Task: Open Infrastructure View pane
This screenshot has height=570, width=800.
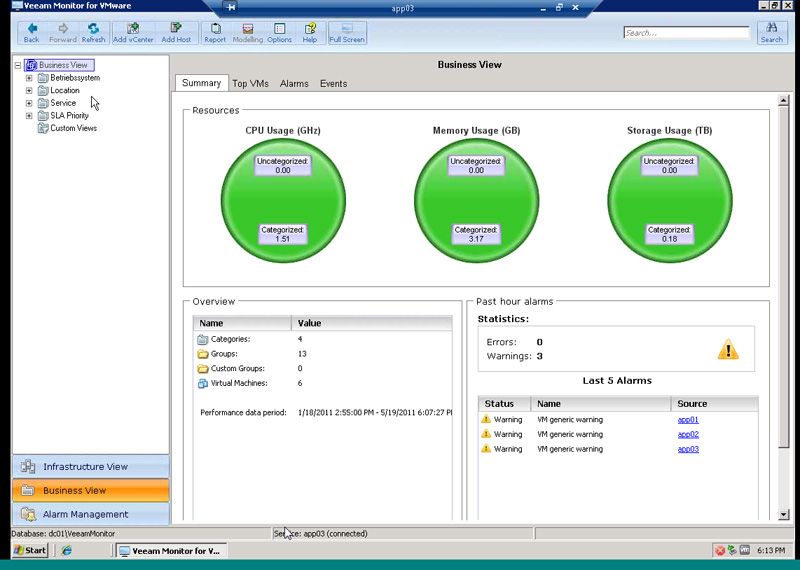Action: click(x=90, y=466)
